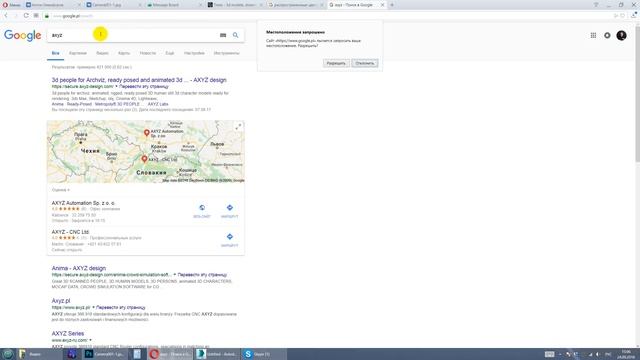Open the Opera Menu button
Viewport: 640px width, 360px height.
[11, 5]
